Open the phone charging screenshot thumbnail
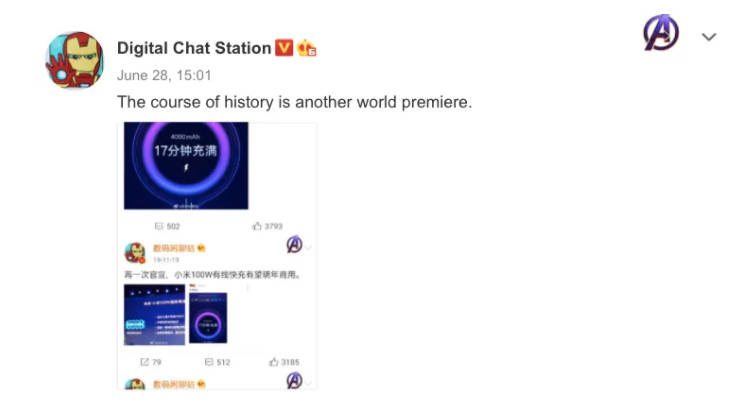Viewport: 752px width, 403px height. (208, 318)
